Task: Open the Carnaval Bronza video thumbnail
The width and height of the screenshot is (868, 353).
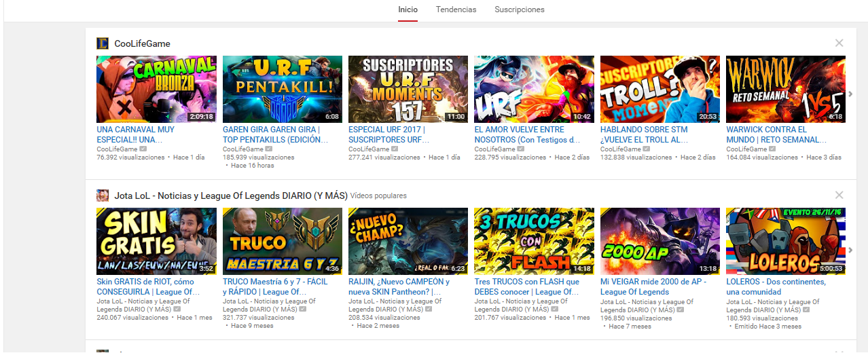Action: coord(156,89)
